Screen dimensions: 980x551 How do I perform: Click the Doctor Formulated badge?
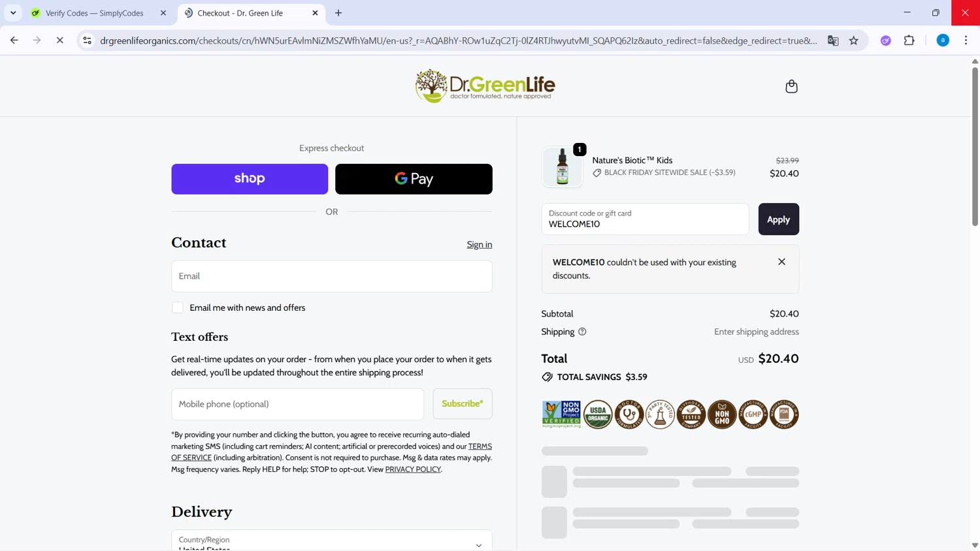pos(629,415)
